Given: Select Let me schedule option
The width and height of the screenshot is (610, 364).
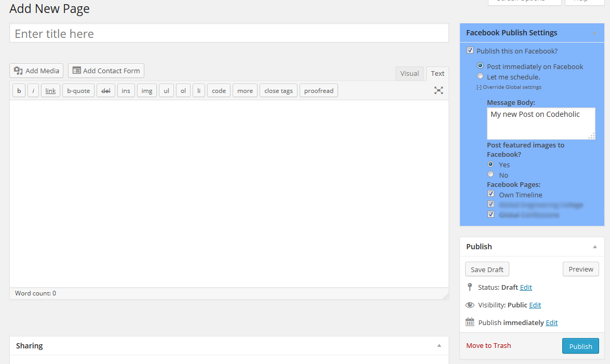Looking at the screenshot, I should tap(480, 76).
